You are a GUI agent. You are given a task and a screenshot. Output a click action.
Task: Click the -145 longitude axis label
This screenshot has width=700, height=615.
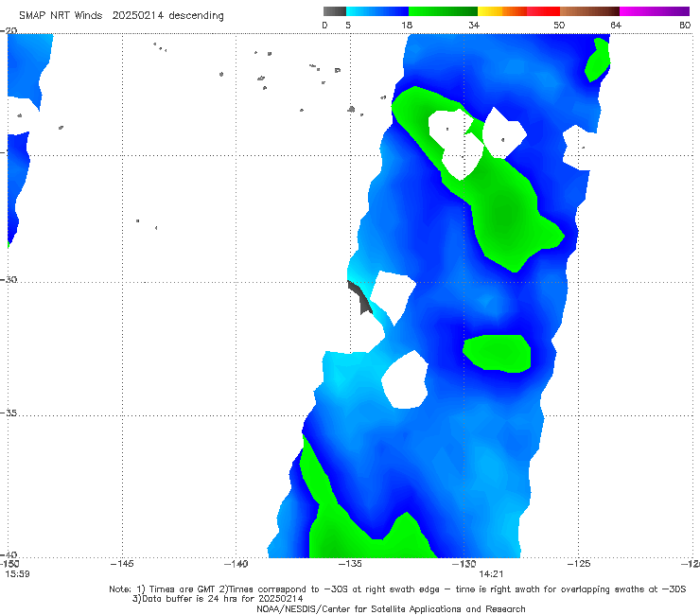[122, 564]
